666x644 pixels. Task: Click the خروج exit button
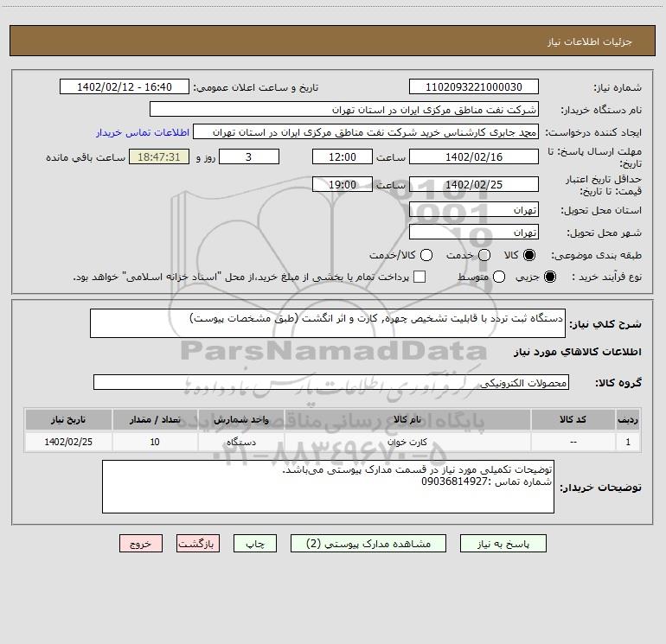click(141, 544)
